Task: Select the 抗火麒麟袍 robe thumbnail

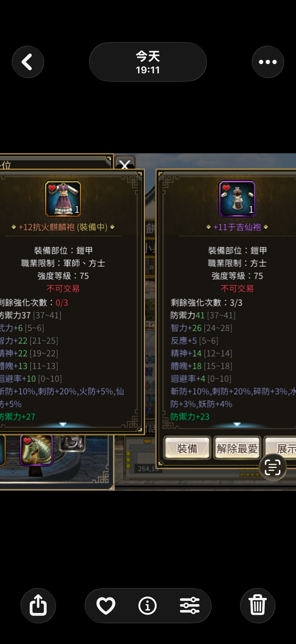Action: click(63, 198)
